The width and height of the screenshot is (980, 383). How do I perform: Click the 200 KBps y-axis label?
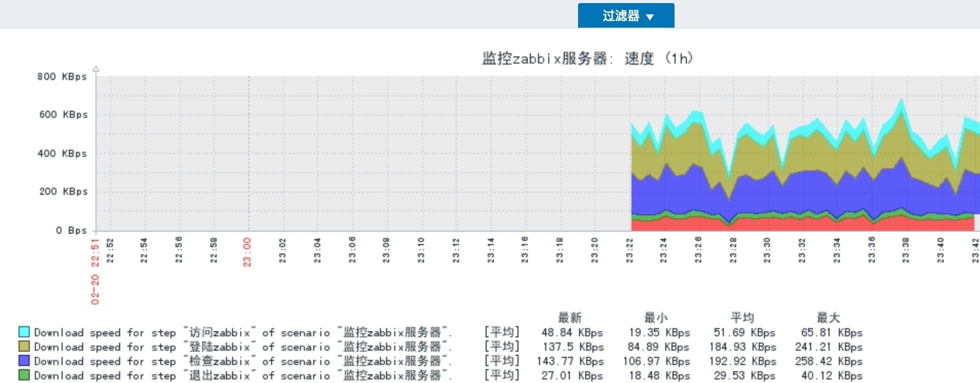63,191
